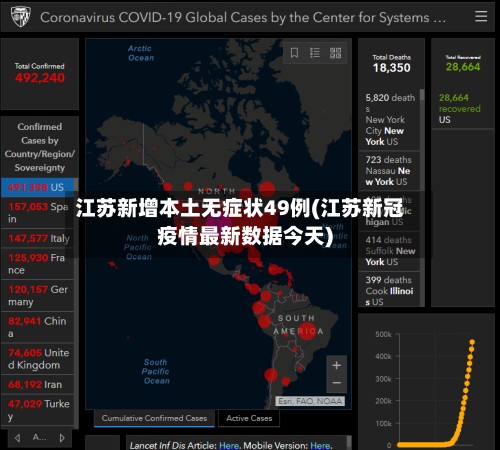The height and width of the screenshot is (450, 500).
Task: Click the Johns Hopkins shield logo
Action: (x=20, y=17)
